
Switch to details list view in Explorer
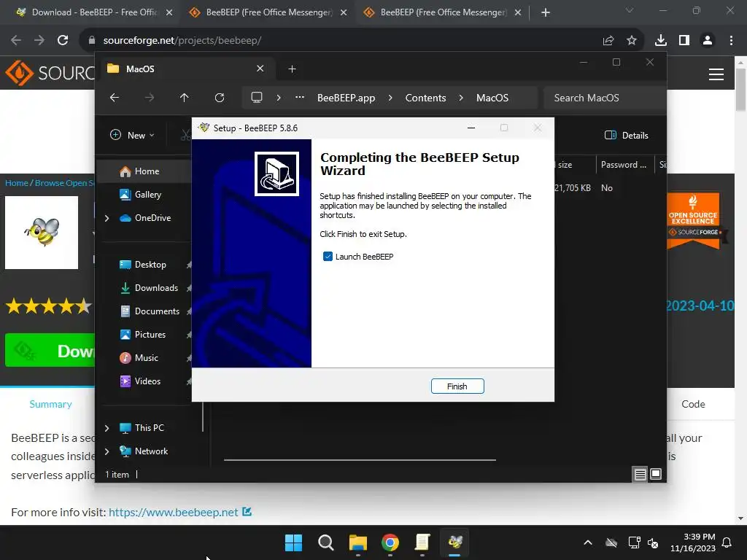[640, 474]
